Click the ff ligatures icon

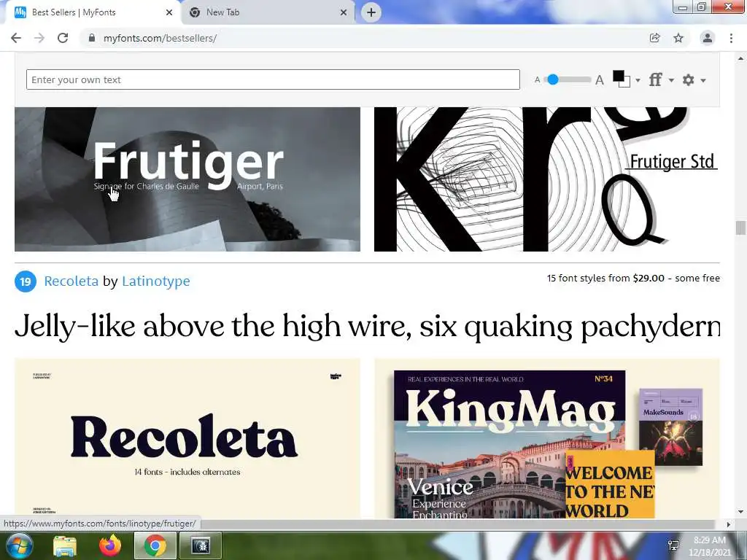point(656,79)
